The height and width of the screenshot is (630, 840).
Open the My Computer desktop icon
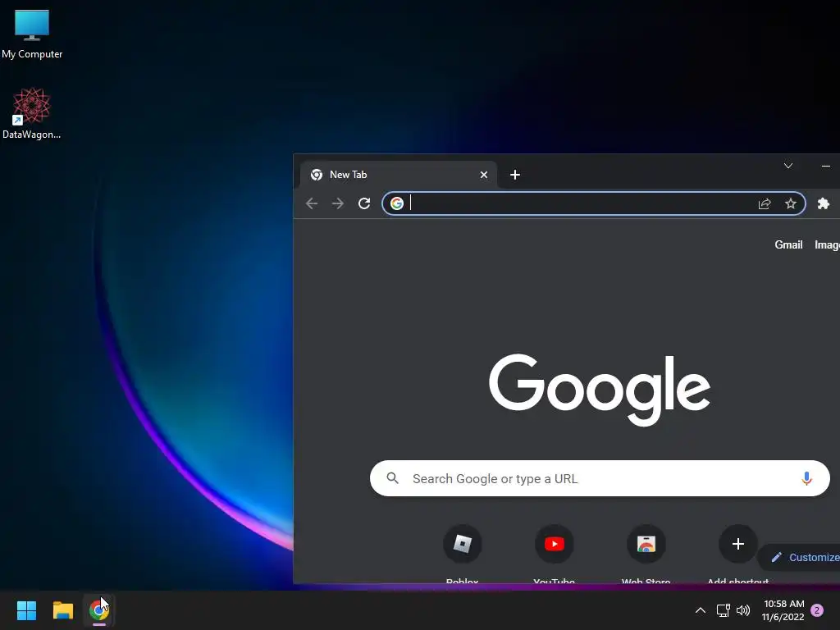click(32, 34)
